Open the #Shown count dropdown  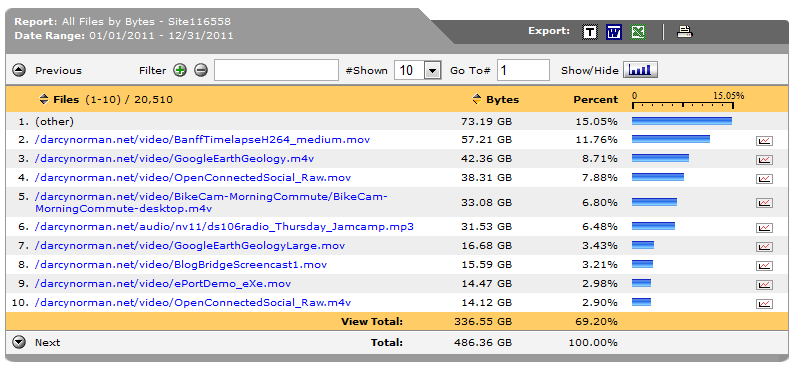[x=432, y=71]
